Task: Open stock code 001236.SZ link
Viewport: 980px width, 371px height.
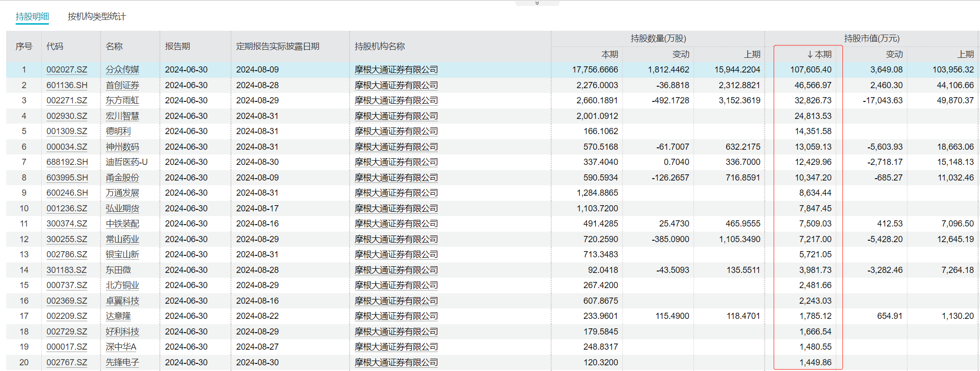Action: pyautogui.click(x=67, y=208)
